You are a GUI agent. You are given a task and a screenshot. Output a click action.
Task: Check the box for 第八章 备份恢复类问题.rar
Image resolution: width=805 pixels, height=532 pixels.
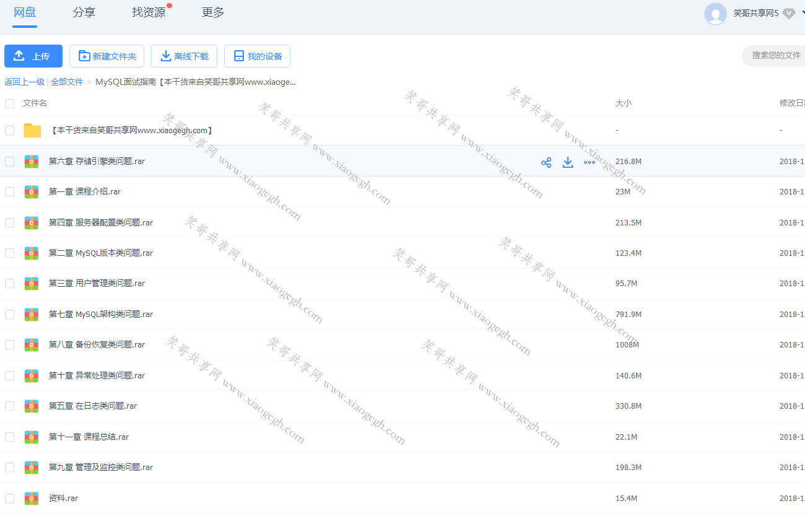[x=9, y=345]
